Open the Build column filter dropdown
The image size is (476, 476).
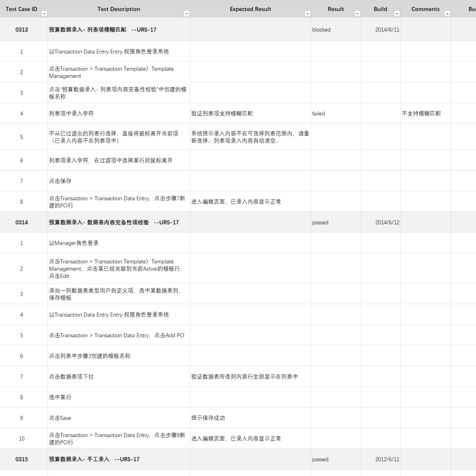pos(397,14)
